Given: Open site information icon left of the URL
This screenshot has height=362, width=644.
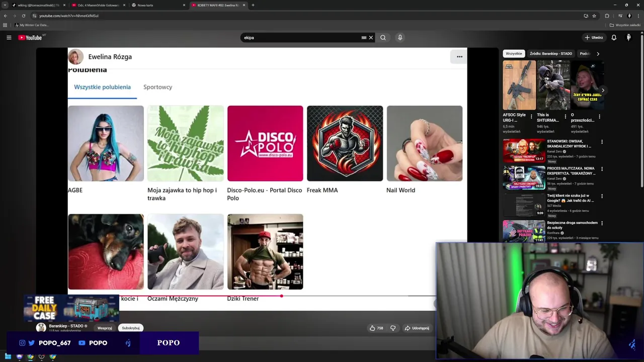Looking at the screenshot, I should pos(34,16).
